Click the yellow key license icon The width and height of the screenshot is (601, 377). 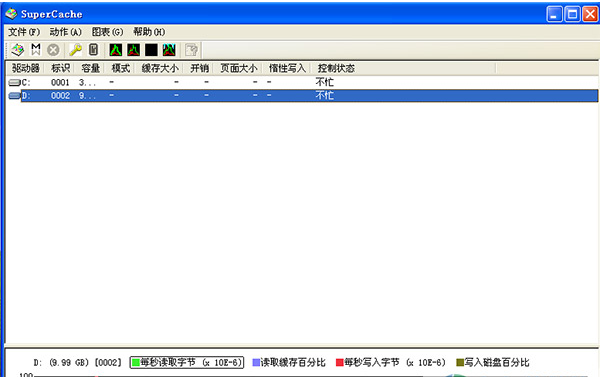[x=76, y=50]
